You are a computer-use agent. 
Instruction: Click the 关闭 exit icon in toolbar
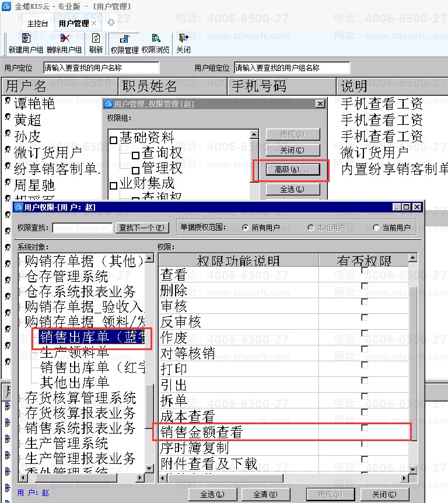pos(183,38)
